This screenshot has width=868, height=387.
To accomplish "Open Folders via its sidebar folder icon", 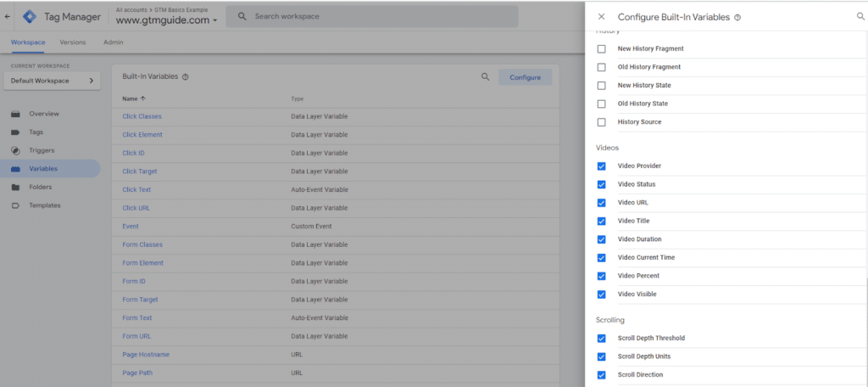I will click(16, 188).
